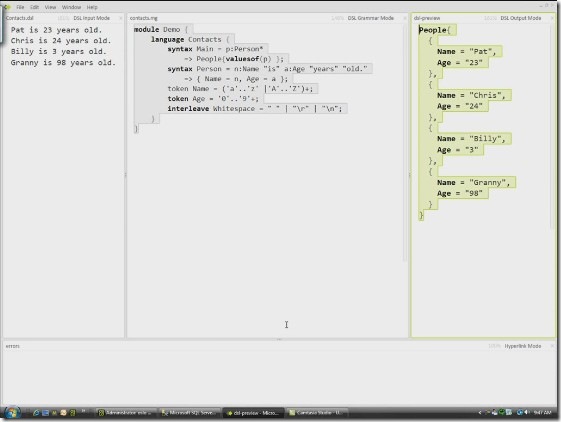
Task: Click the line 'Chris is 24 years old.'
Action: (61, 41)
